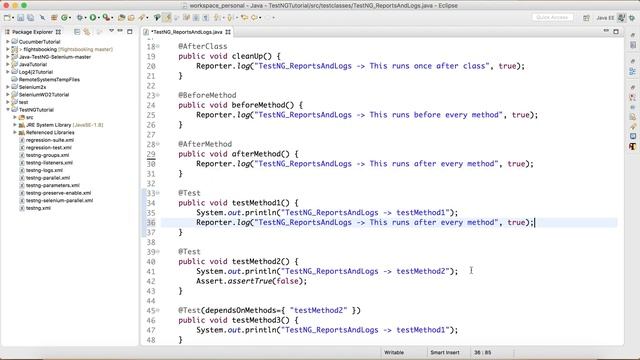Fold the @AfterClass method at line 18
The width and height of the screenshot is (640, 360).
pyautogui.click(x=158, y=46)
